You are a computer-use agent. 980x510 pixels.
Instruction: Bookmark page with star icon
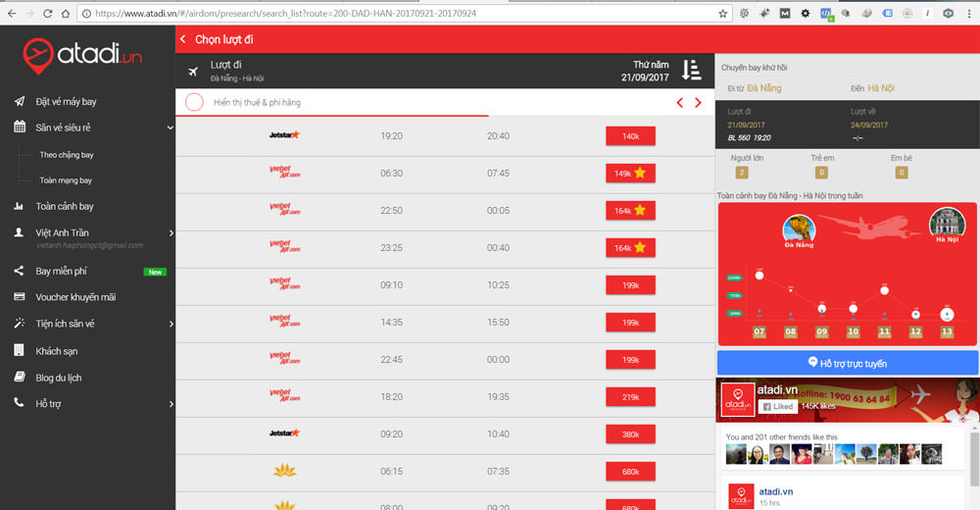click(x=723, y=14)
